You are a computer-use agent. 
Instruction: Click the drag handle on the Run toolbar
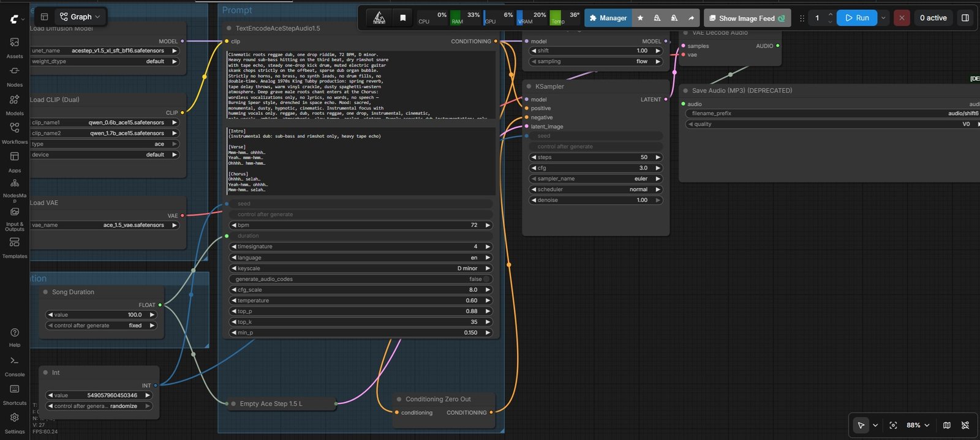[x=802, y=18]
